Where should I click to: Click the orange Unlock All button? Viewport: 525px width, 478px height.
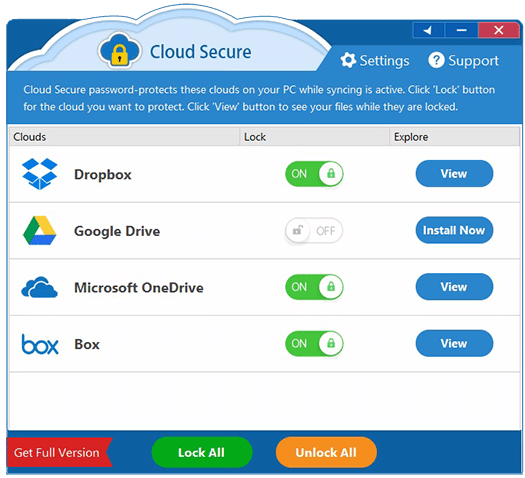coord(326,453)
